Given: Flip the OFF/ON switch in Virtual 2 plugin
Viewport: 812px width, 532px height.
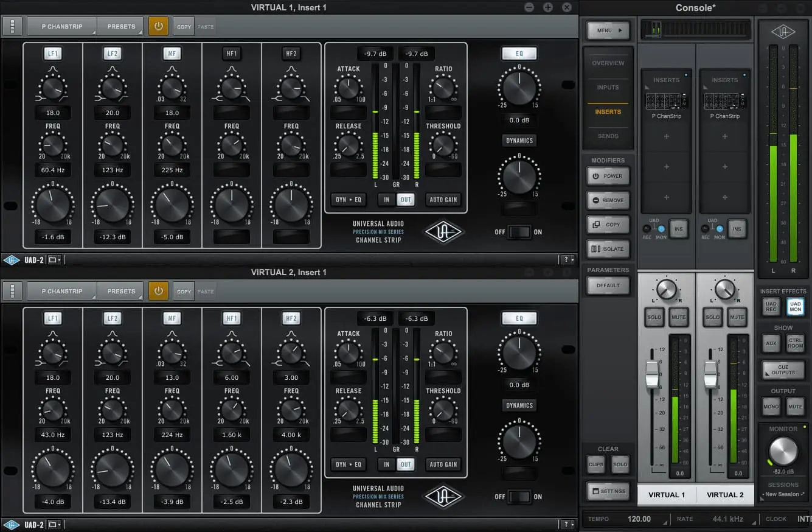Looking at the screenshot, I should (x=519, y=497).
